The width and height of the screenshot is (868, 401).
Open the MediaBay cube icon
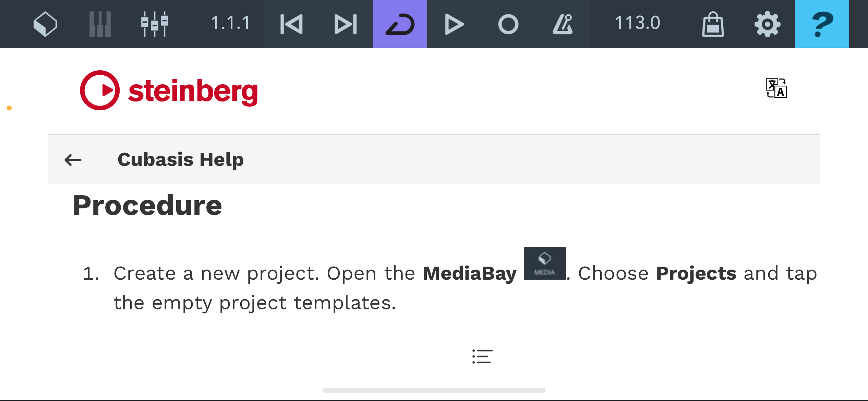pos(45,24)
